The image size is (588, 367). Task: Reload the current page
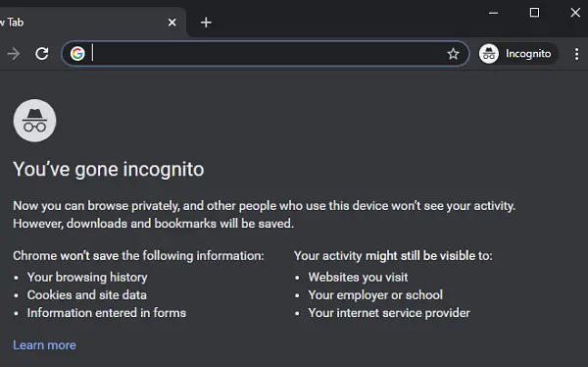[42, 54]
